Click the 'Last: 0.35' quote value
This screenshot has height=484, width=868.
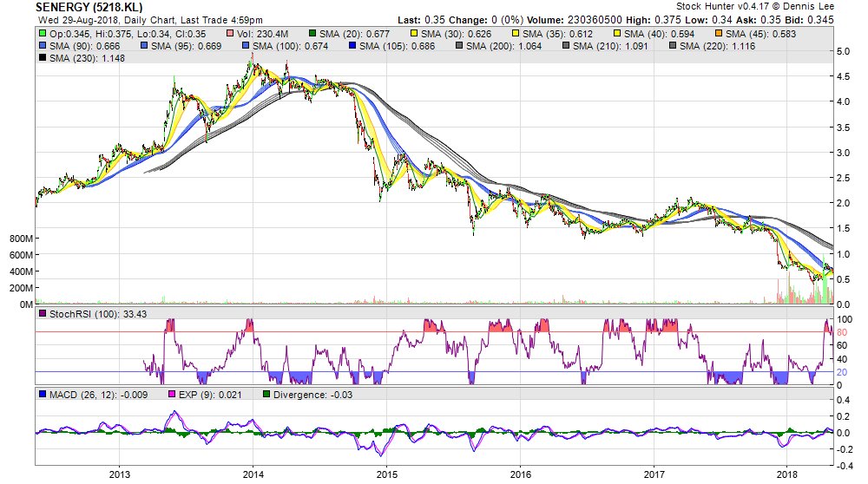click(x=422, y=20)
